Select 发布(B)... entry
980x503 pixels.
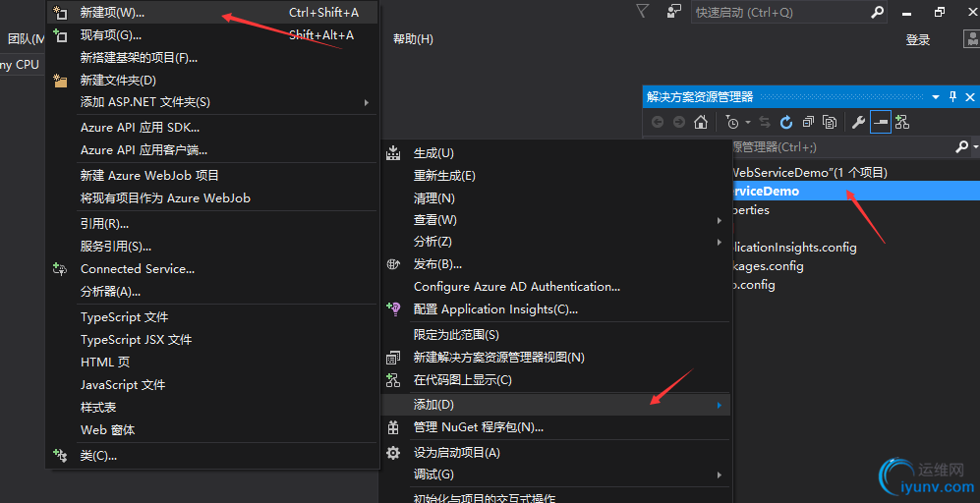(x=555, y=263)
